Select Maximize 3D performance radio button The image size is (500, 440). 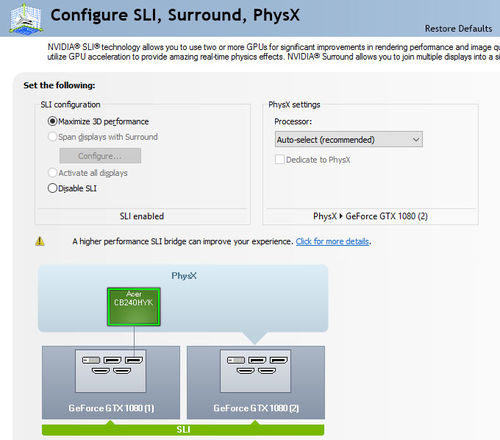(52, 121)
